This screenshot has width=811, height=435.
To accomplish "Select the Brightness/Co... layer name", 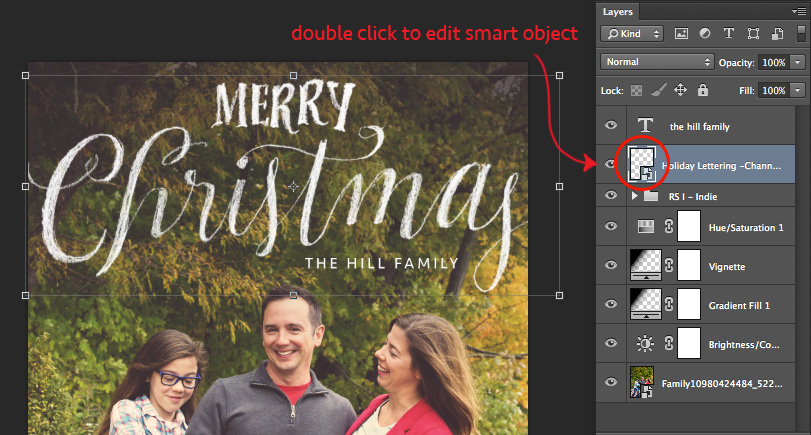I will [x=744, y=344].
